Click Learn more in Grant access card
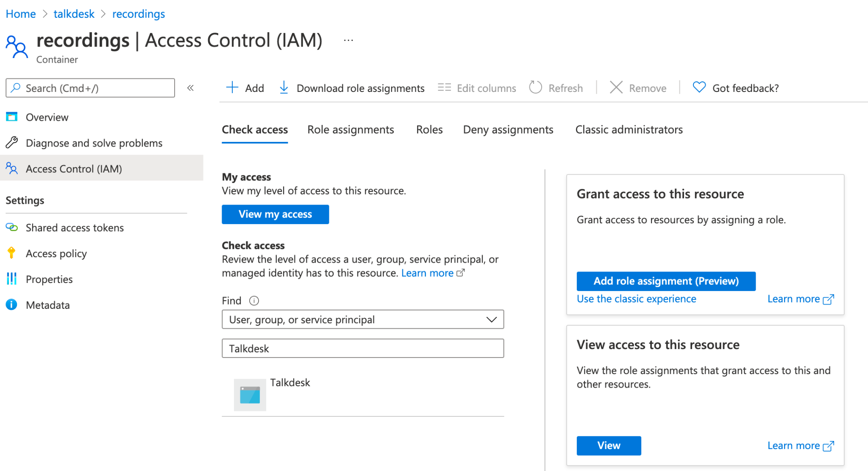 click(801, 299)
